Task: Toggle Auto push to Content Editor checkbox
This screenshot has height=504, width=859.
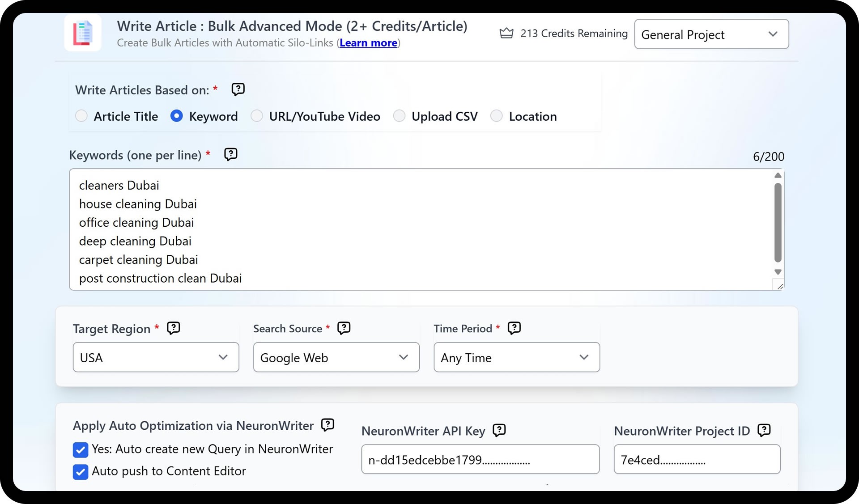Action: coord(81,472)
